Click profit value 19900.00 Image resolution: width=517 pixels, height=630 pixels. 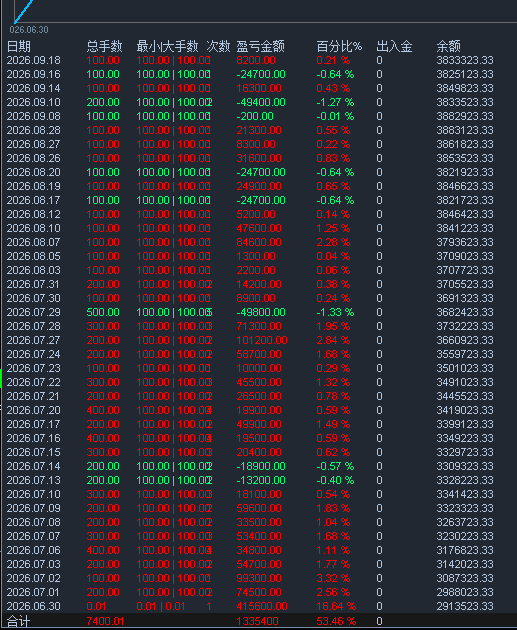[259, 410]
